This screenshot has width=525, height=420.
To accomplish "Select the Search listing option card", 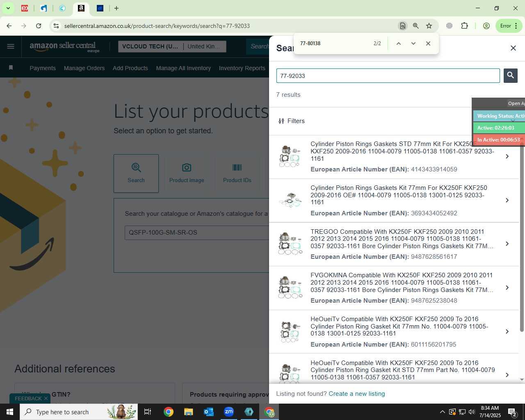I will coord(136,173).
